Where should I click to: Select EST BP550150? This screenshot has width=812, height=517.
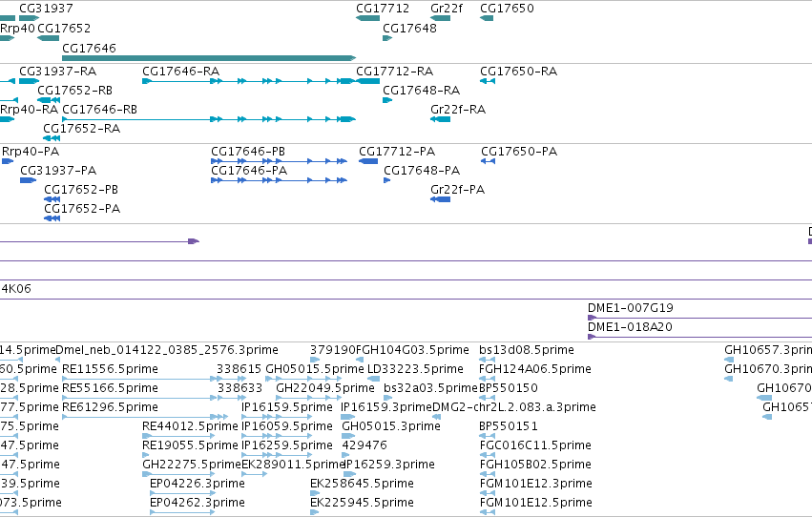(487, 398)
